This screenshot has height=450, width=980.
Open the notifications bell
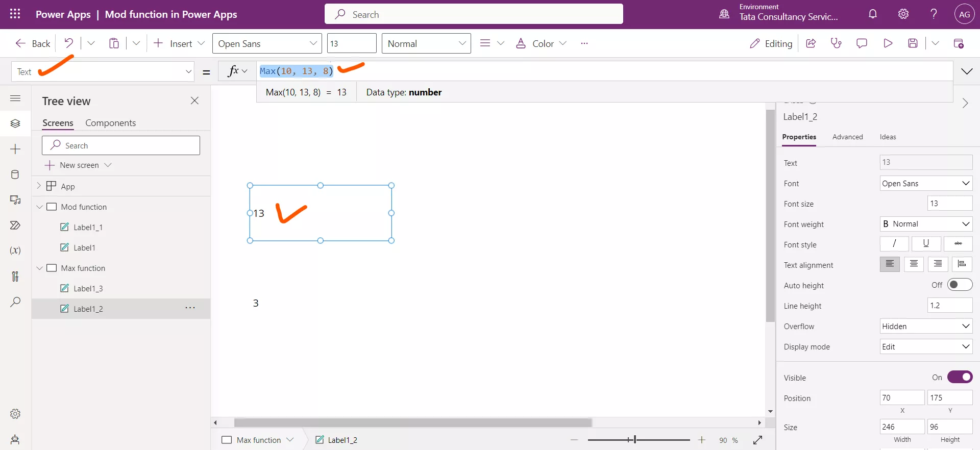pyautogui.click(x=873, y=14)
